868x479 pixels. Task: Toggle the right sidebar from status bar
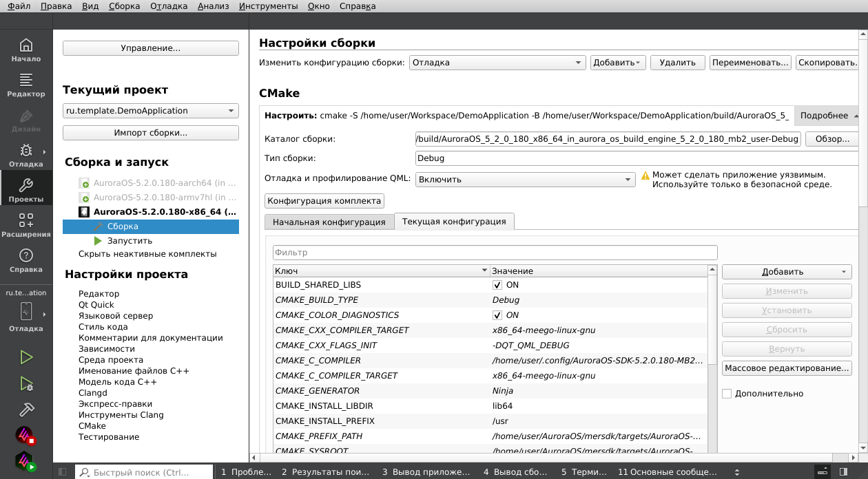tap(843, 472)
